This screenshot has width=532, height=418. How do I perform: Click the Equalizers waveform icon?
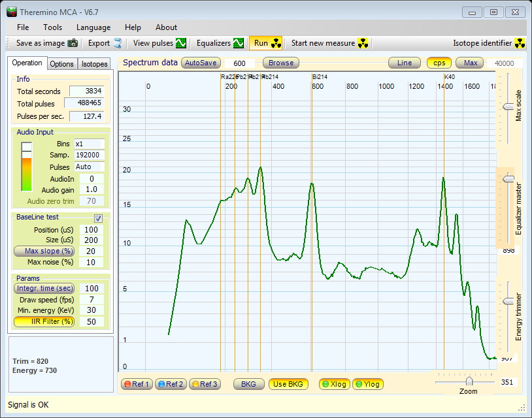[x=239, y=44]
